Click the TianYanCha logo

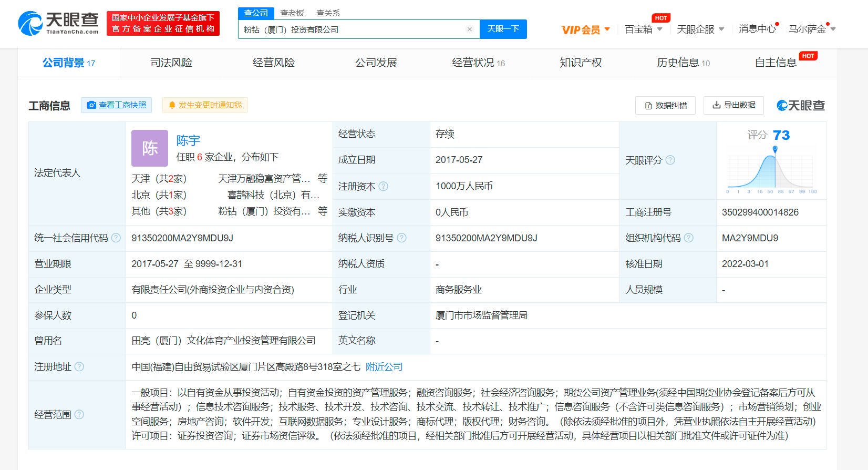tap(58, 23)
